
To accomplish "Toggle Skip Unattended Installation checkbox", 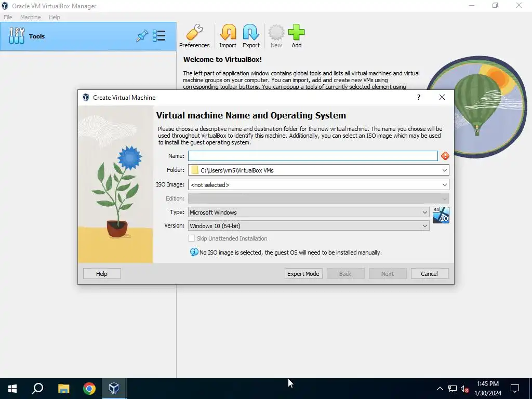I will (191, 238).
